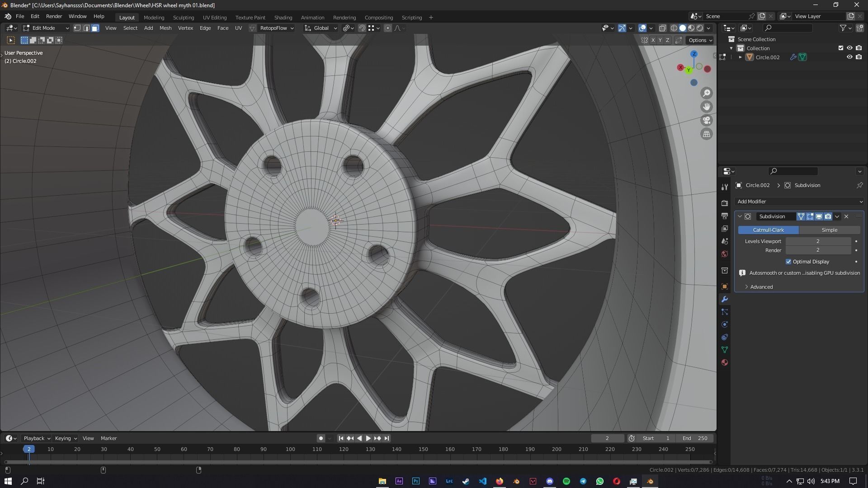Expand the Advanced subpanel

761,287
